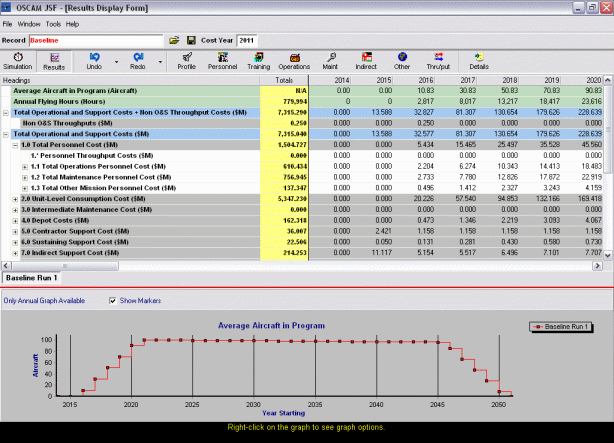Expand 1.1 Total Operations Personnel Cost
Viewport: 614px width, 443px height.
coord(25,167)
